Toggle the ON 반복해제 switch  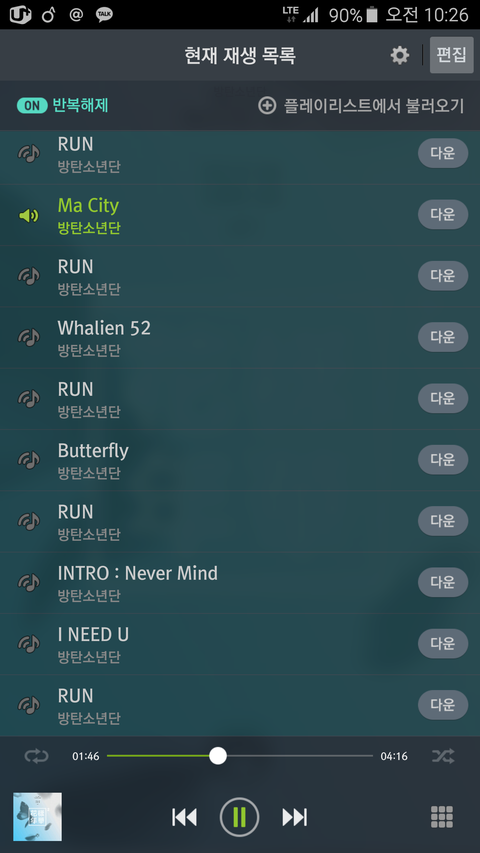click(x=32, y=106)
